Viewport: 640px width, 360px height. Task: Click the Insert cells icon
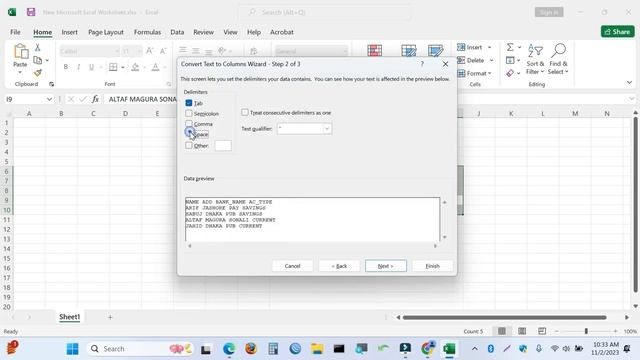click(461, 47)
